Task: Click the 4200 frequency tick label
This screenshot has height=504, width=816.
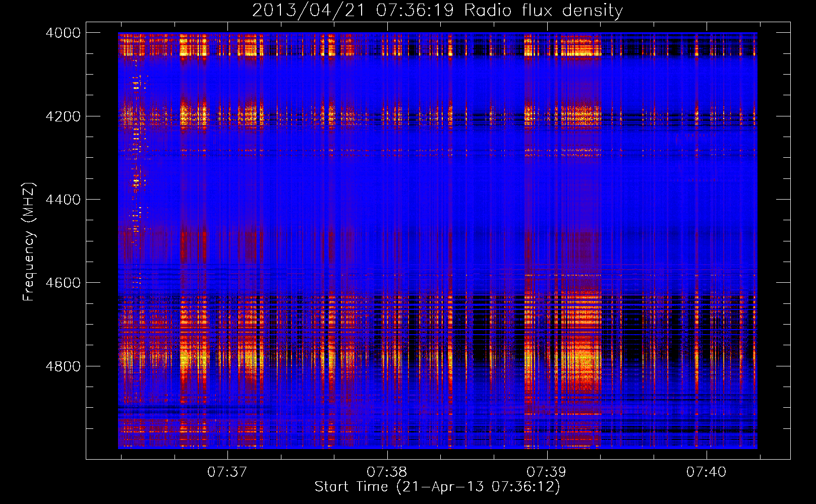Action: point(63,116)
